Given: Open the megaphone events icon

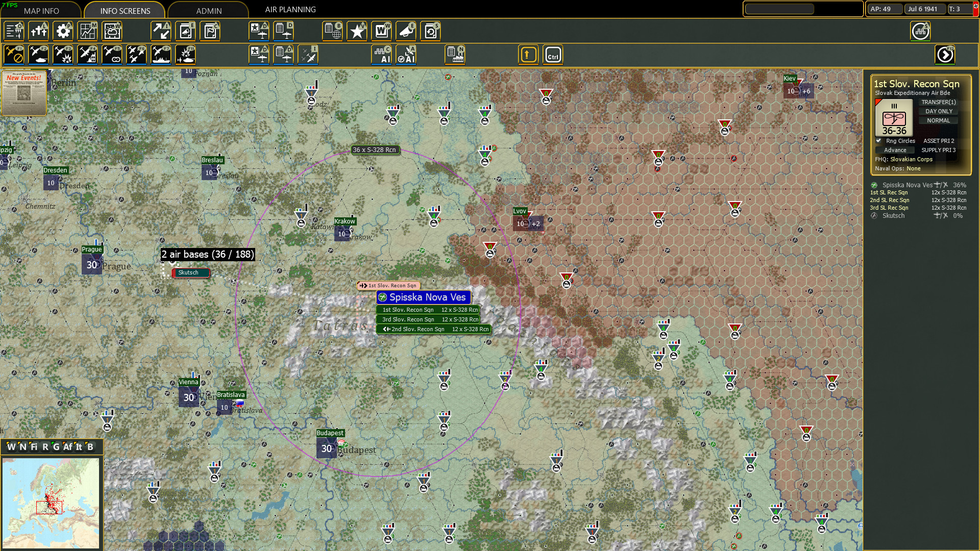Looking at the screenshot, I should pyautogui.click(x=406, y=31).
